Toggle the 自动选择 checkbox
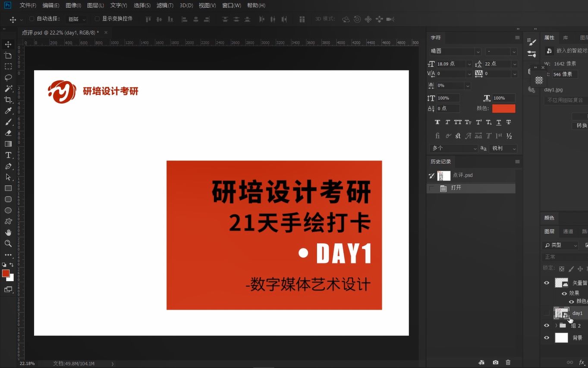 tap(31, 19)
